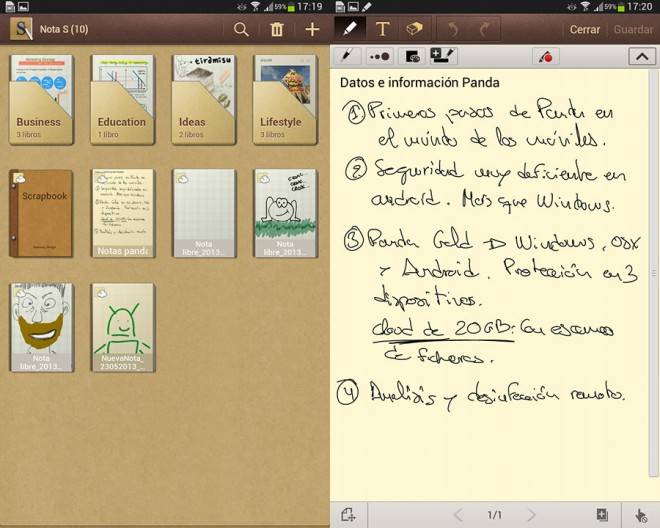
Task: Add a new page icon at bottom left
Action: (349, 515)
